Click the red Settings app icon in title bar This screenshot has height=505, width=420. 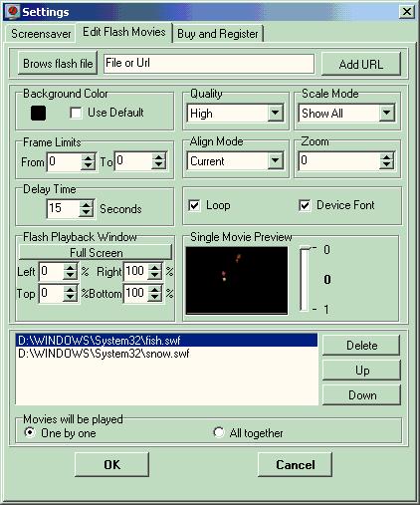point(13,12)
